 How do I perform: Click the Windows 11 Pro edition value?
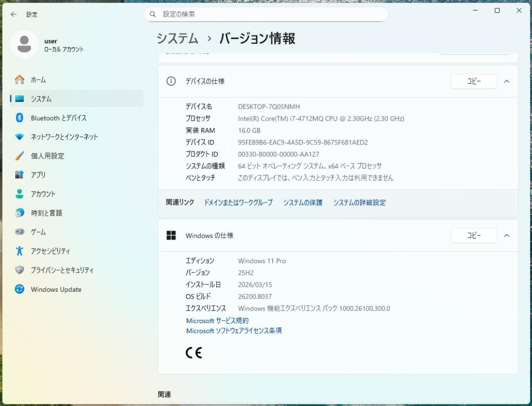(x=262, y=261)
